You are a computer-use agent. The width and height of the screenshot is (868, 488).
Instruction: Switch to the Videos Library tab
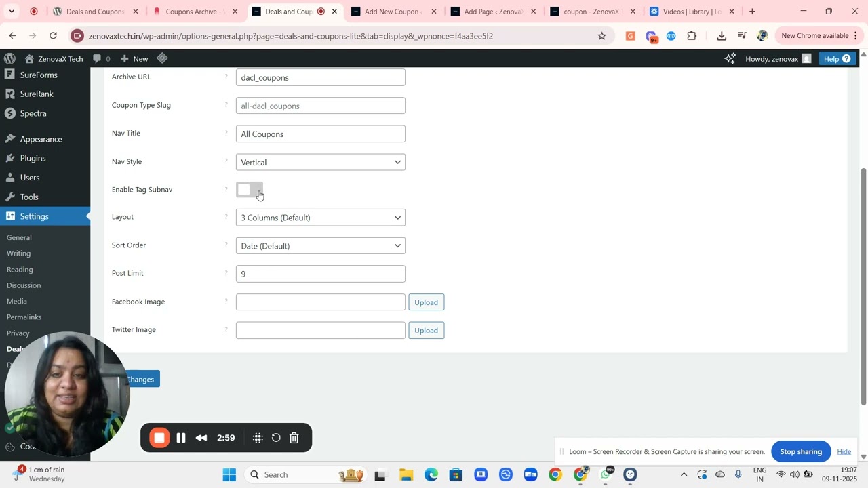point(693,12)
